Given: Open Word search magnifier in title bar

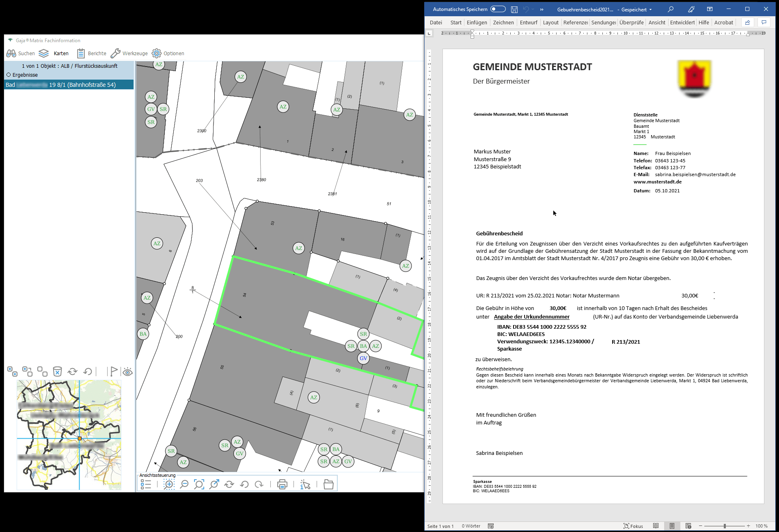Looking at the screenshot, I should (671, 9).
